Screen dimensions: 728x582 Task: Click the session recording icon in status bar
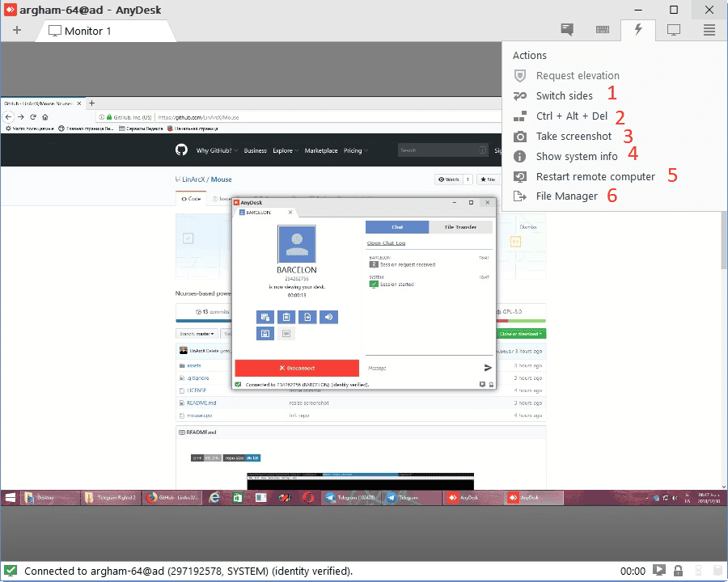(658, 571)
